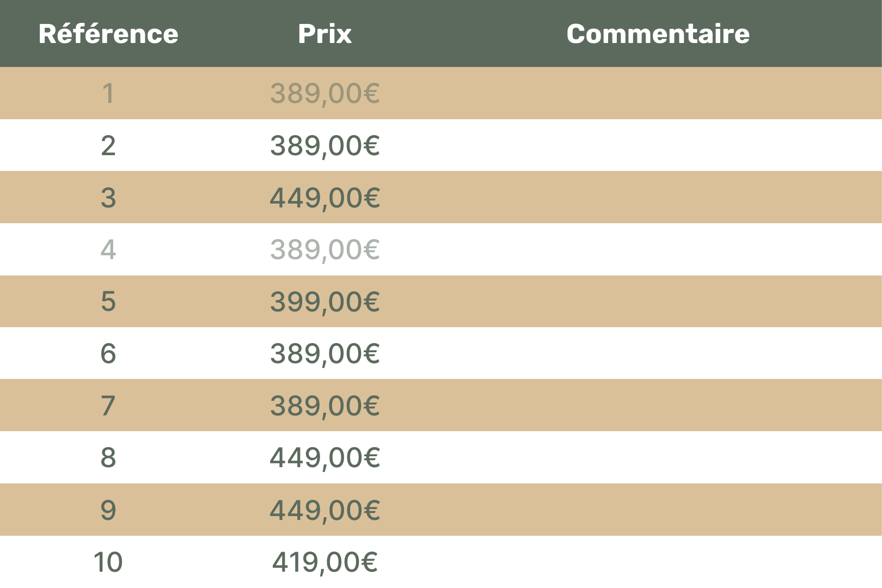Viewport: 882px width, 588px height.
Task: Click the 449,00€ price for reference 3
Action: [324, 197]
